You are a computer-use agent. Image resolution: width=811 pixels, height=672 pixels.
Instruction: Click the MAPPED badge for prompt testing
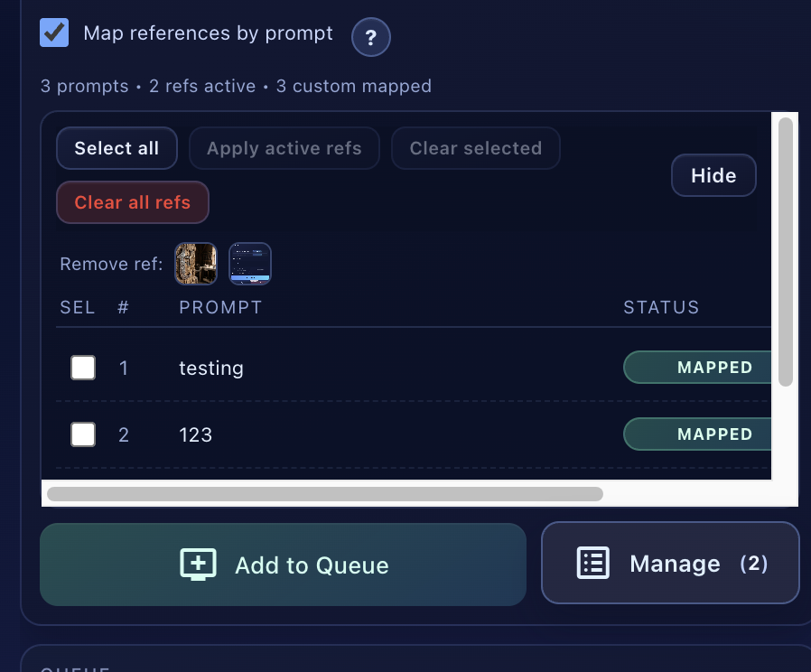(713, 368)
